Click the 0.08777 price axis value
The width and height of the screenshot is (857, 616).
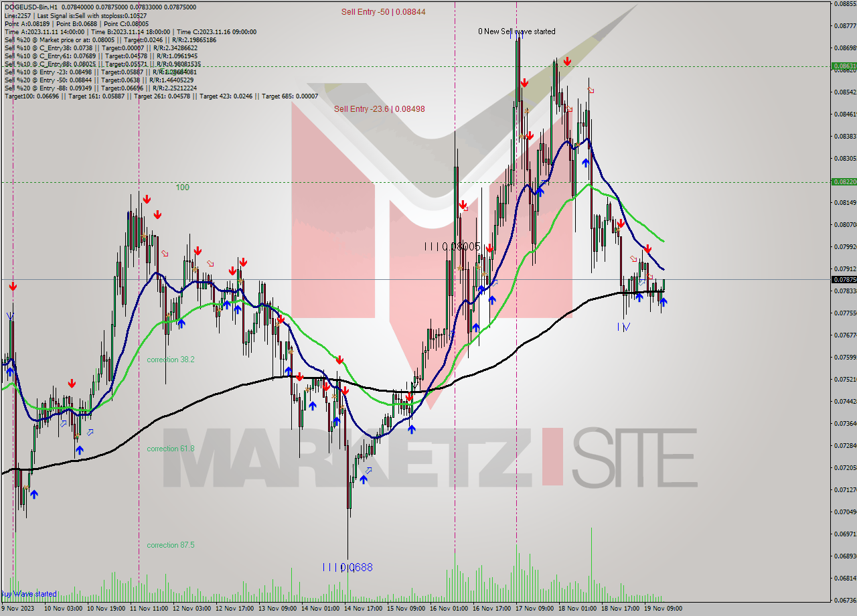pos(844,25)
